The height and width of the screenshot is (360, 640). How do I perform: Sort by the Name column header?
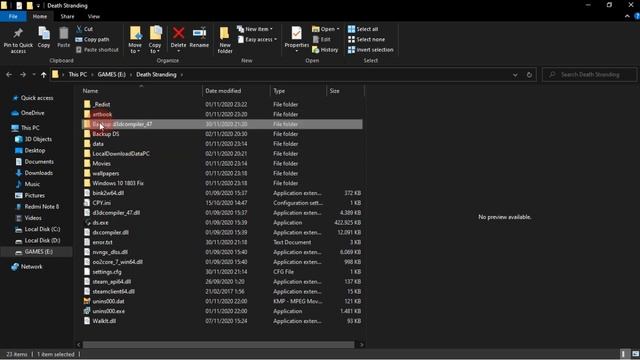point(141,91)
